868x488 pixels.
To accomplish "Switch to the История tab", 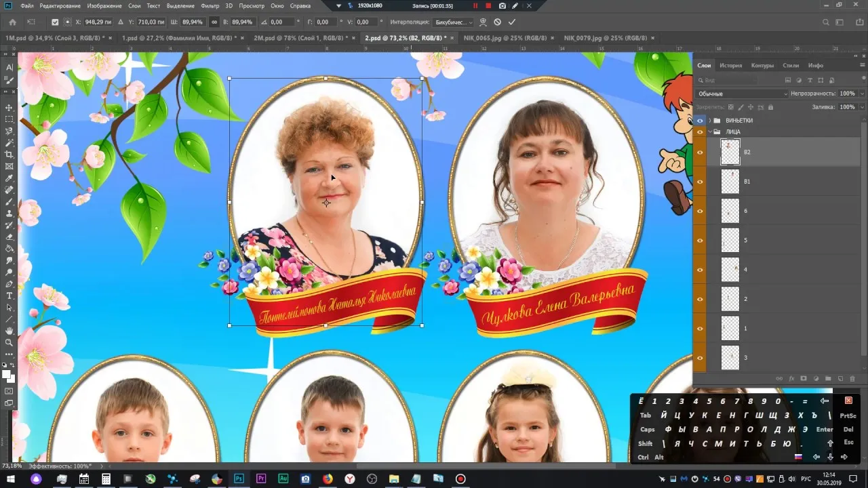I will tap(730, 65).
